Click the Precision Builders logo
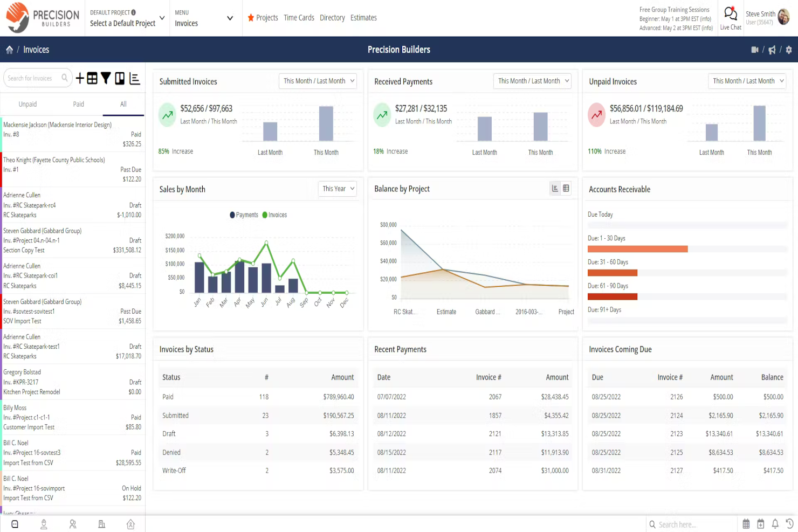 42,18
